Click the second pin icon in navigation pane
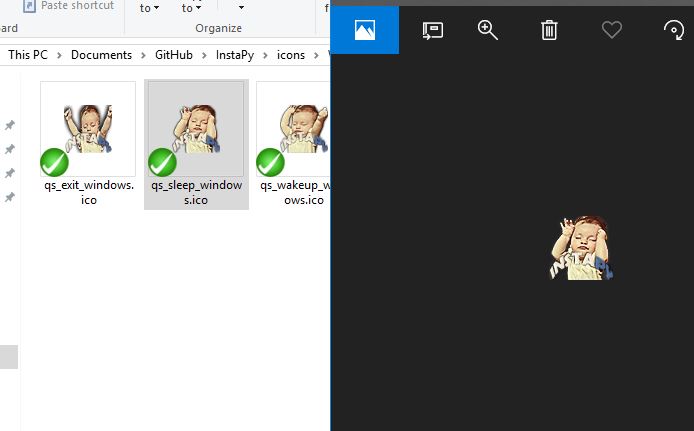694x431 pixels. pos(10,149)
